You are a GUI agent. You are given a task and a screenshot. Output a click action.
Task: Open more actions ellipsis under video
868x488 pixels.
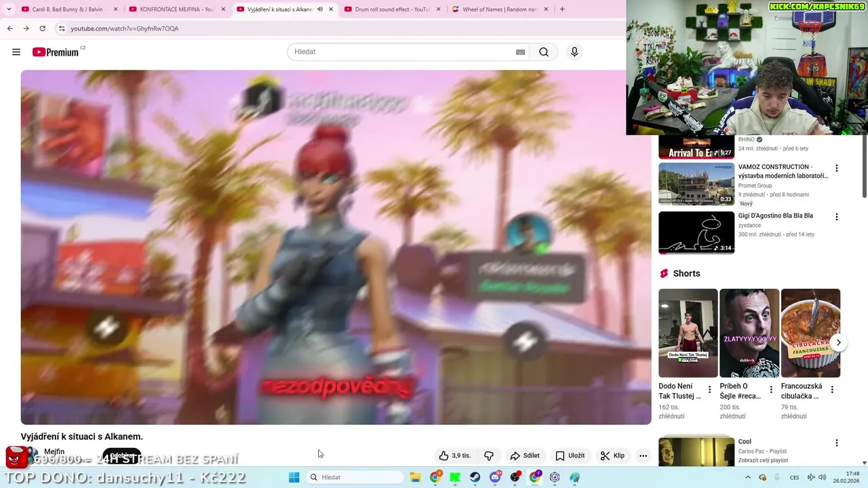[643, 455]
